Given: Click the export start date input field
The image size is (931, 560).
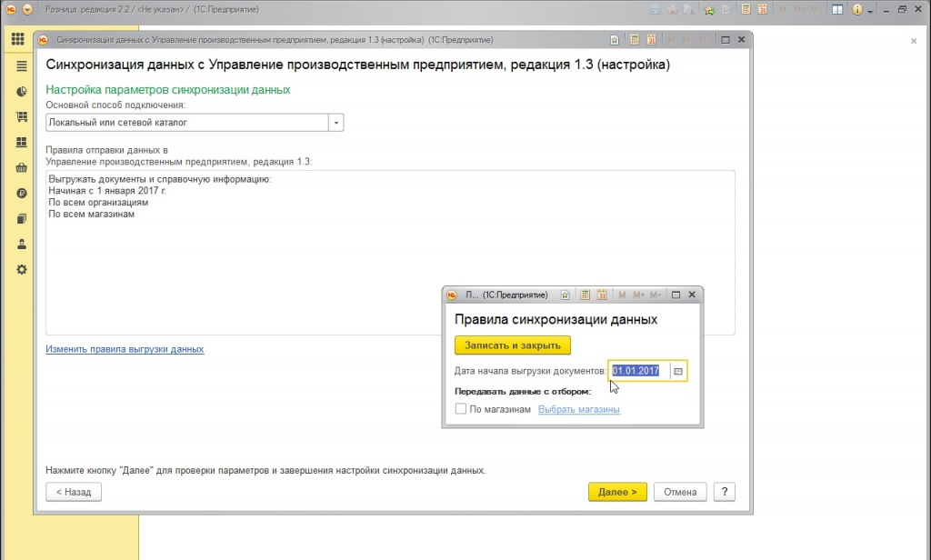Looking at the screenshot, I should 639,371.
